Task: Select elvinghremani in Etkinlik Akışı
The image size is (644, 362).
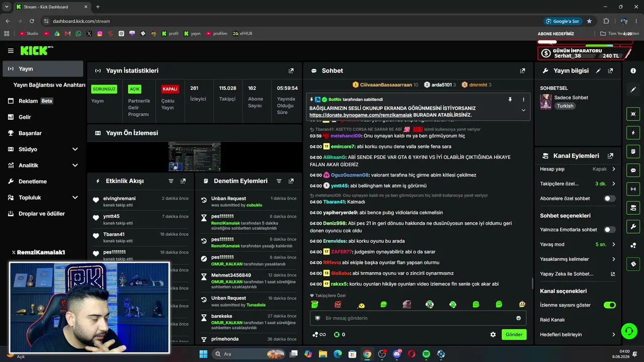Action: click(x=119, y=199)
